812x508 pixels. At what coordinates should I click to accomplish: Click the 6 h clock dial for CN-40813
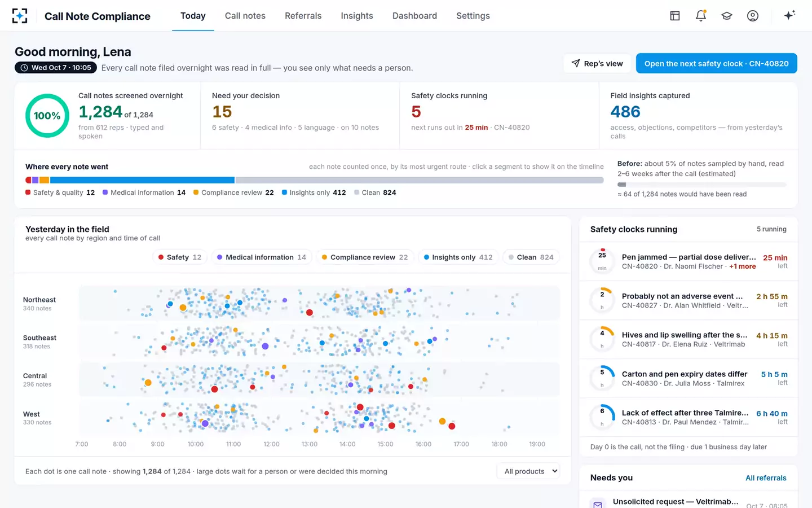click(x=602, y=417)
